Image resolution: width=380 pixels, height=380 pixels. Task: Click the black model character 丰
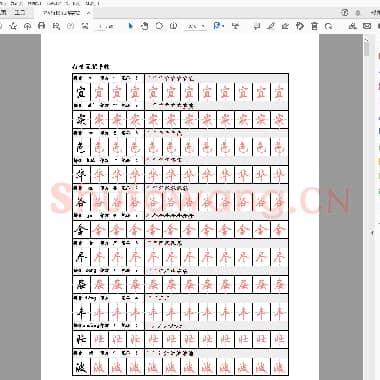coord(81,312)
